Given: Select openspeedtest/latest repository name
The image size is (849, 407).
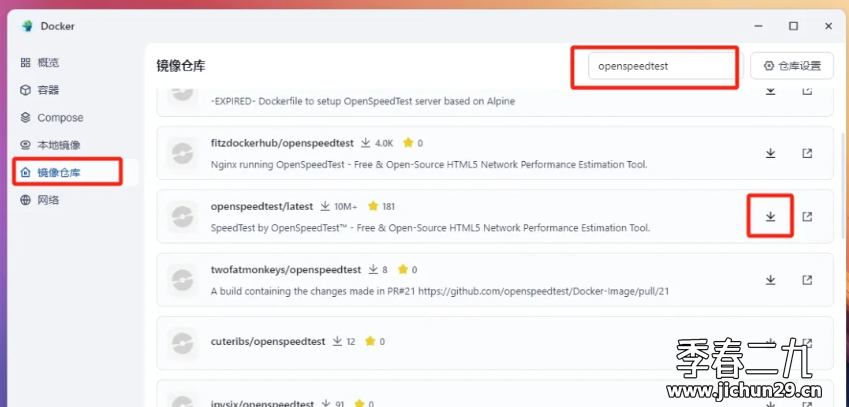Looking at the screenshot, I should pos(262,206).
